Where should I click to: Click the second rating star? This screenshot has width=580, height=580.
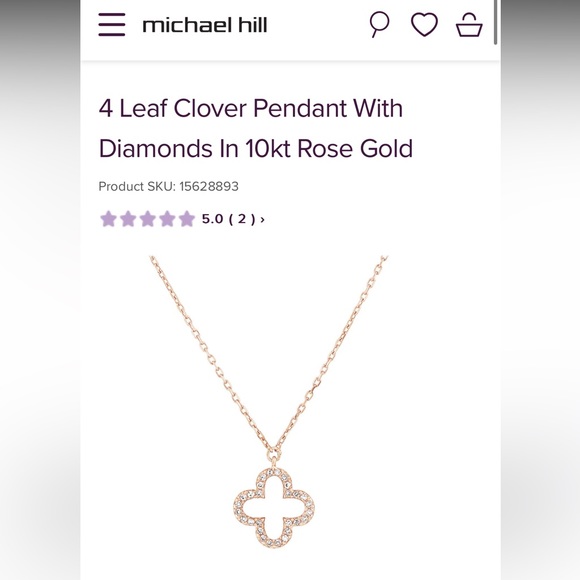tap(128, 219)
